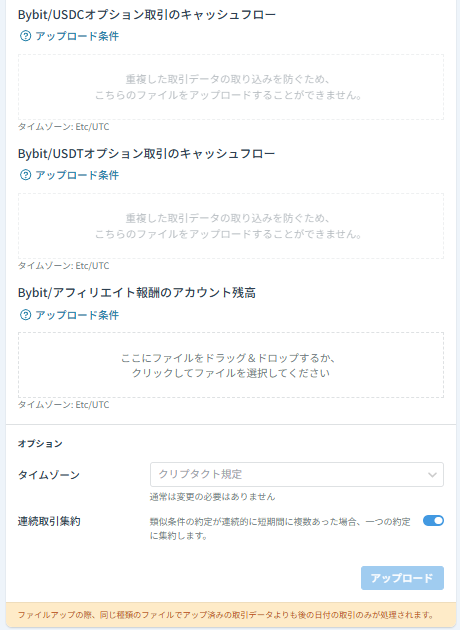Click help icon under Bybit/USDC option cash flow
The width and height of the screenshot is (460, 630).
(x=25, y=36)
